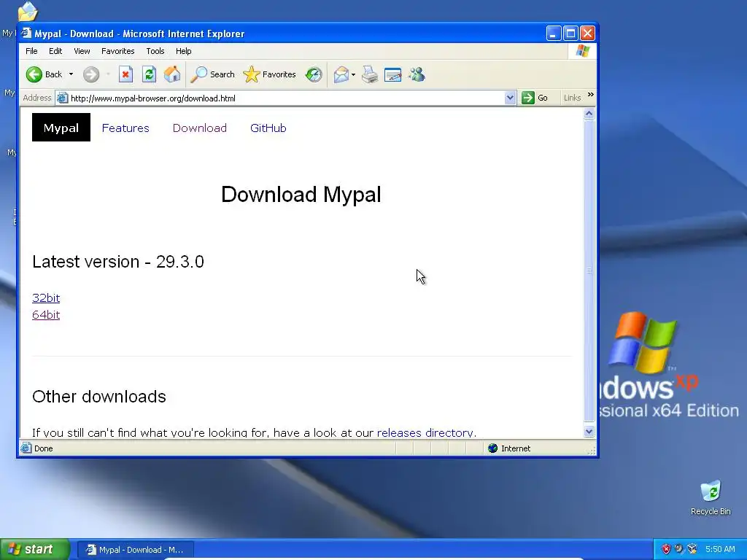Expand the address bar history dropdown
747x560 pixels.
coord(510,98)
